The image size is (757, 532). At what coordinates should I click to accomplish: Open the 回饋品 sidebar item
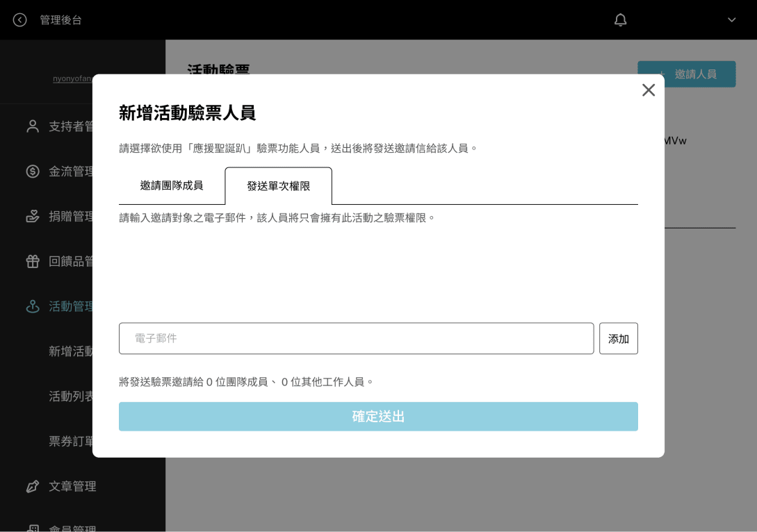click(x=70, y=261)
